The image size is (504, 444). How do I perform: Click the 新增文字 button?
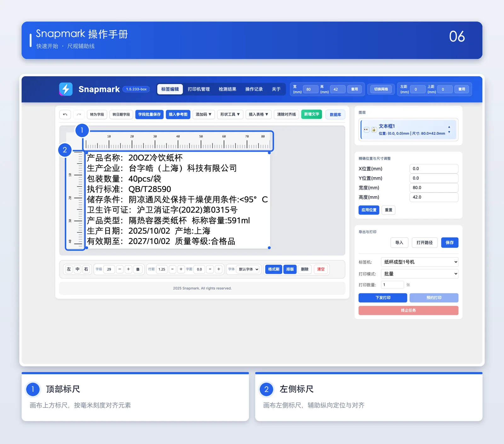312,114
